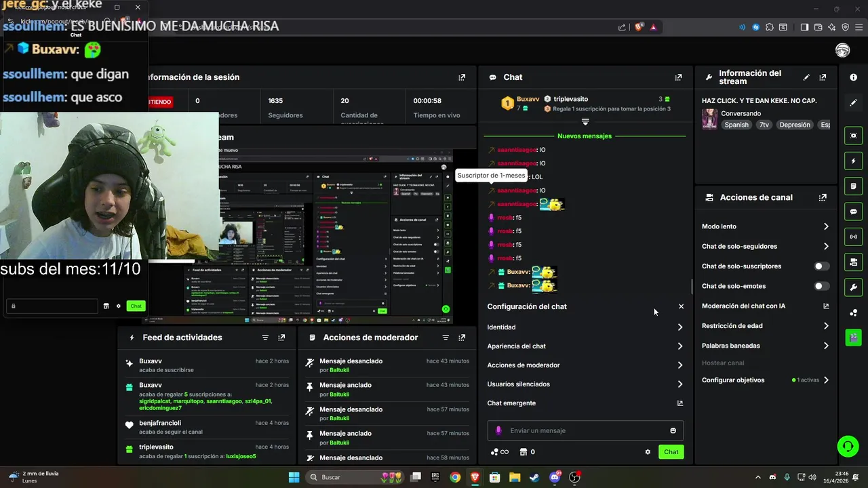The width and height of the screenshot is (868, 488).
Task: Toggle the chat bubble sidebar widget icon
Action: 853,211
